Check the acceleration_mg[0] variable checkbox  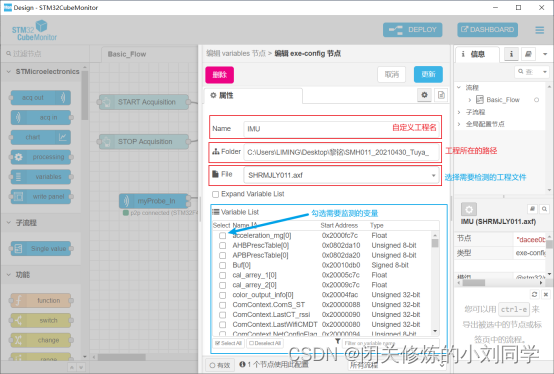tap(223, 236)
